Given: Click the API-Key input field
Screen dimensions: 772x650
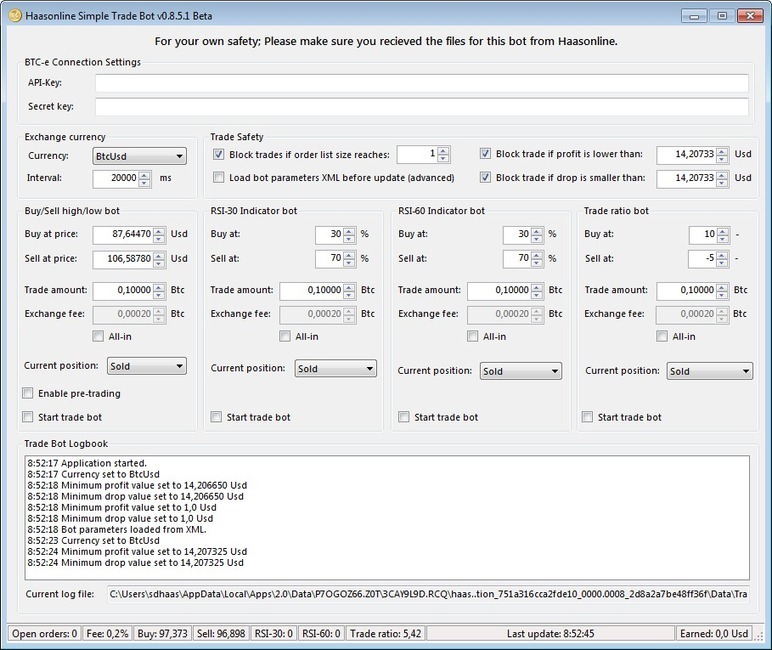Looking at the screenshot, I should [x=422, y=83].
